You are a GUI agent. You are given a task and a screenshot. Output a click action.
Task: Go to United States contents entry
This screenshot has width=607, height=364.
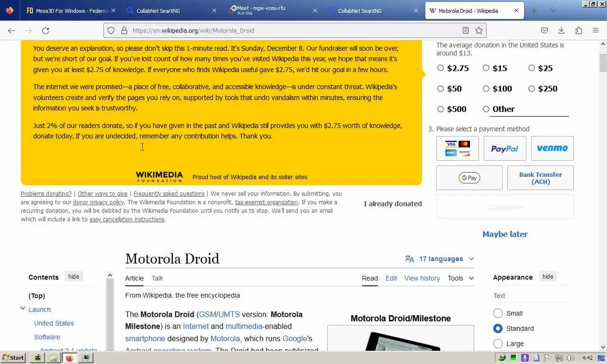click(x=54, y=323)
